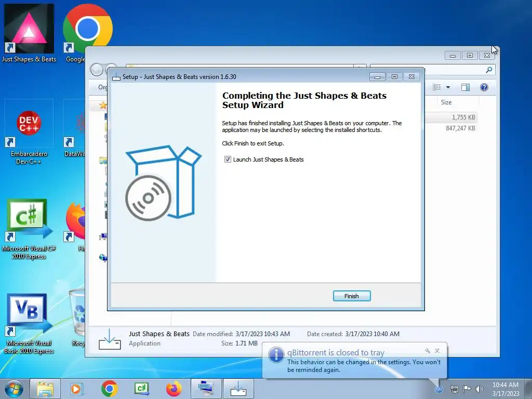Click the Date modified value in details pane

click(262, 334)
